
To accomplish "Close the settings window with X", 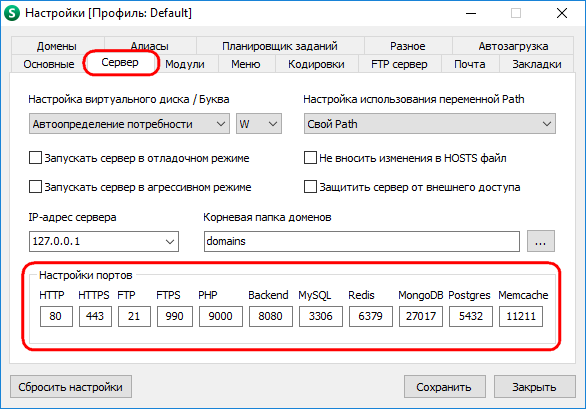I will pyautogui.click(x=562, y=13).
